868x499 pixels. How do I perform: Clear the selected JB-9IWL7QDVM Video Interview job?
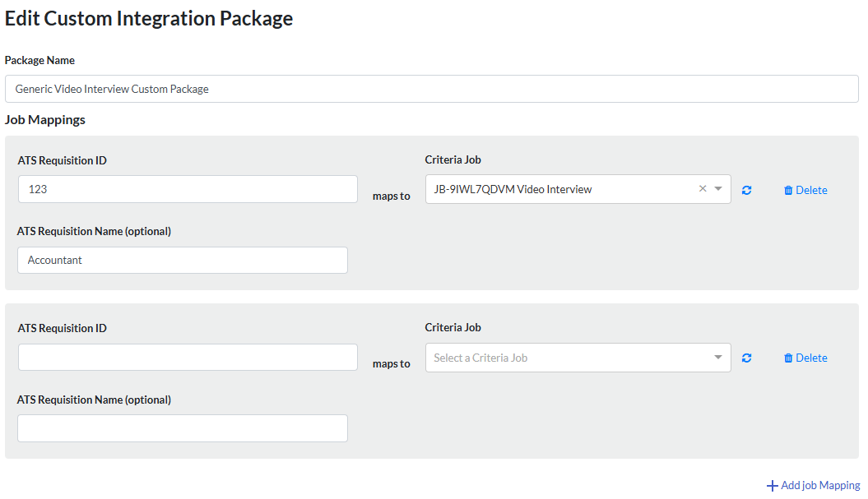click(703, 189)
